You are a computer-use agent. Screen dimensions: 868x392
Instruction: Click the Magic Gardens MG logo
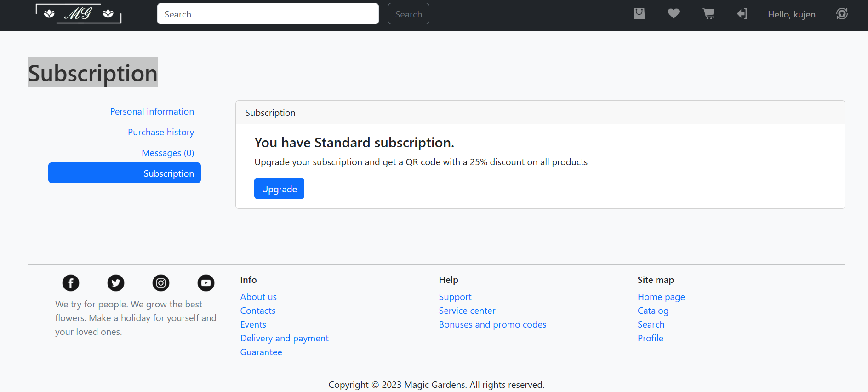click(79, 14)
